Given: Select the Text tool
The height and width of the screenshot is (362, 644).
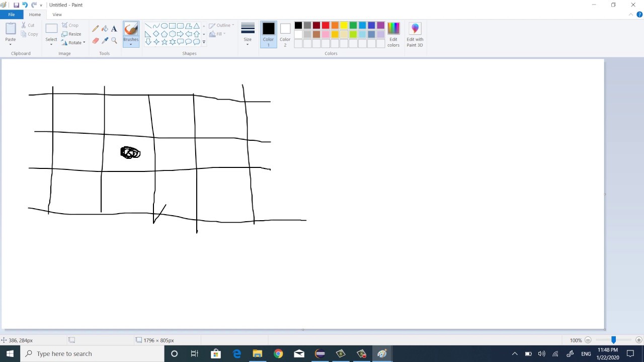Looking at the screenshot, I should coord(114,29).
